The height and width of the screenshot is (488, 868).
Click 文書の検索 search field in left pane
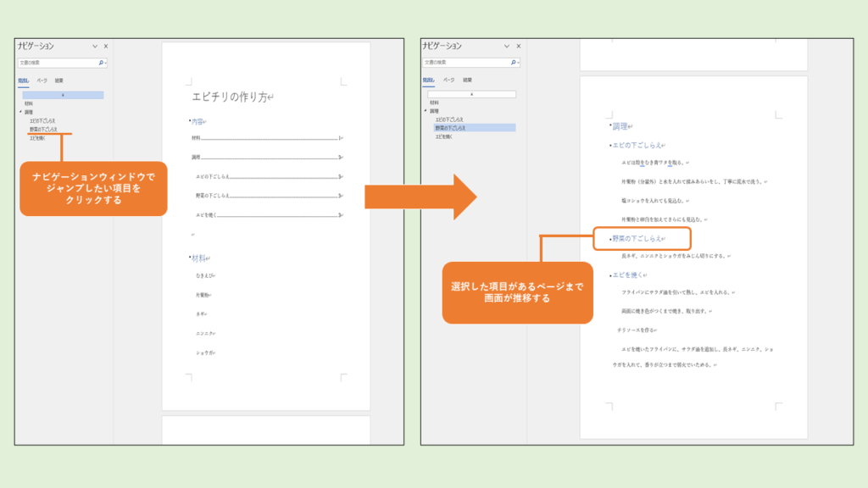pos(55,63)
